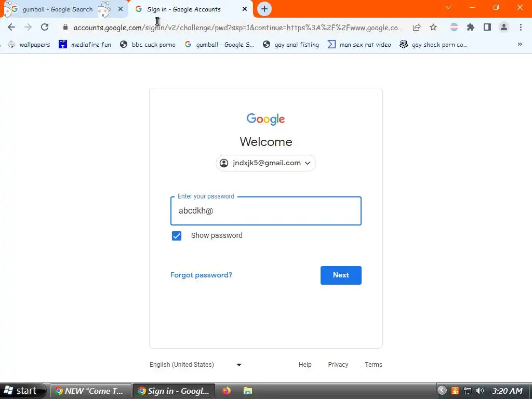Uncheck the Show password checkbox

point(177,236)
